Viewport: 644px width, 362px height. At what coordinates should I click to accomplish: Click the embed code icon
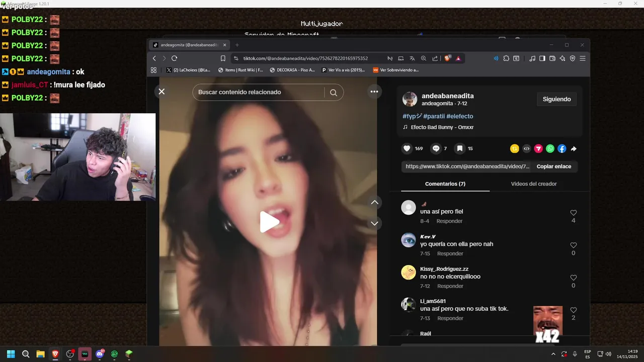click(526, 148)
